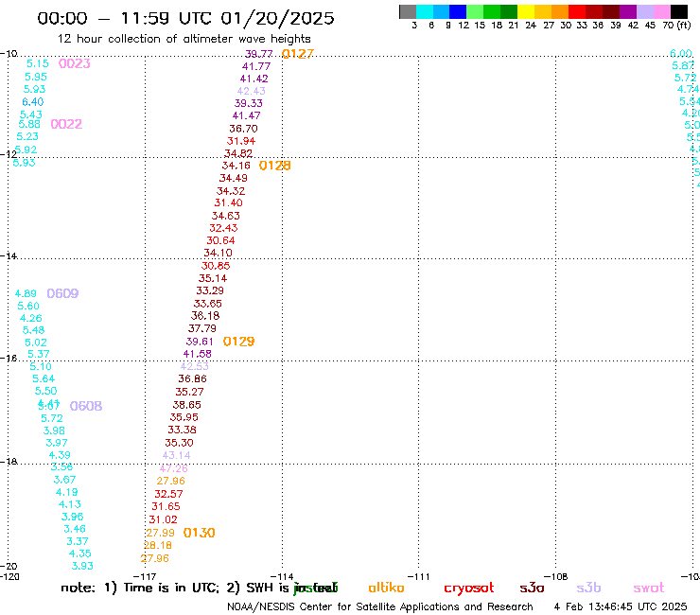Viewport: 700px width, 615px height.
Task: Select the orange time label 0130
Action: pos(199,533)
